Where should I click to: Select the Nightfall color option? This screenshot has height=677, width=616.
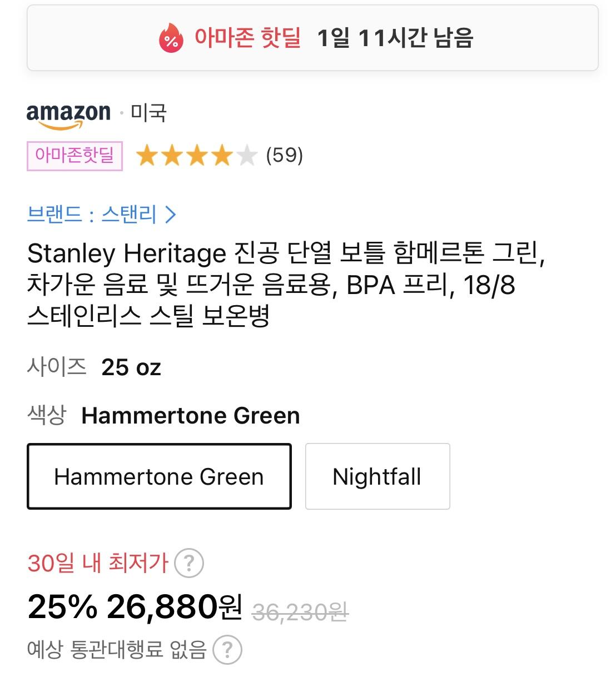click(377, 476)
